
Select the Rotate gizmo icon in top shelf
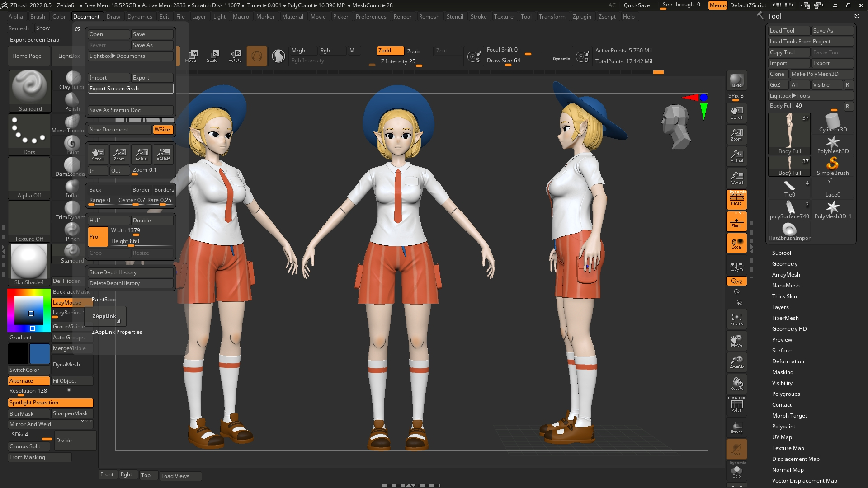(x=235, y=56)
